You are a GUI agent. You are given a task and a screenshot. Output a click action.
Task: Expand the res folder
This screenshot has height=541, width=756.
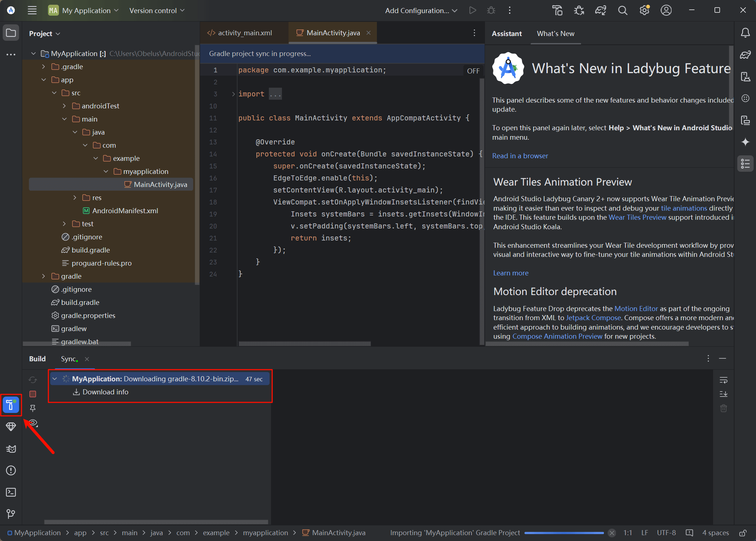[x=75, y=198]
